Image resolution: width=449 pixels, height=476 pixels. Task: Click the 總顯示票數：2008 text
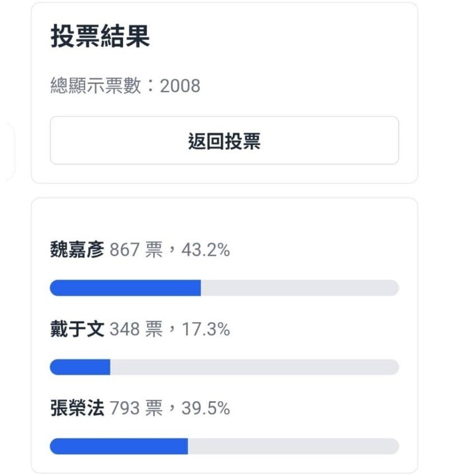[125, 85]
